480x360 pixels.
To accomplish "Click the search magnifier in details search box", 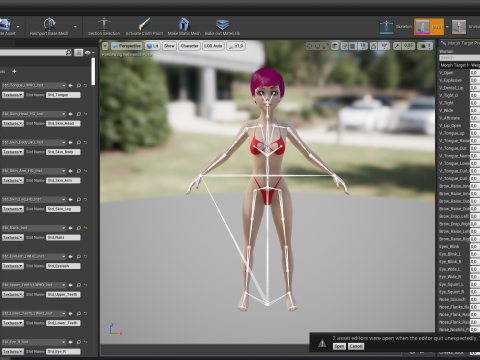I will [x=68, y=52].
